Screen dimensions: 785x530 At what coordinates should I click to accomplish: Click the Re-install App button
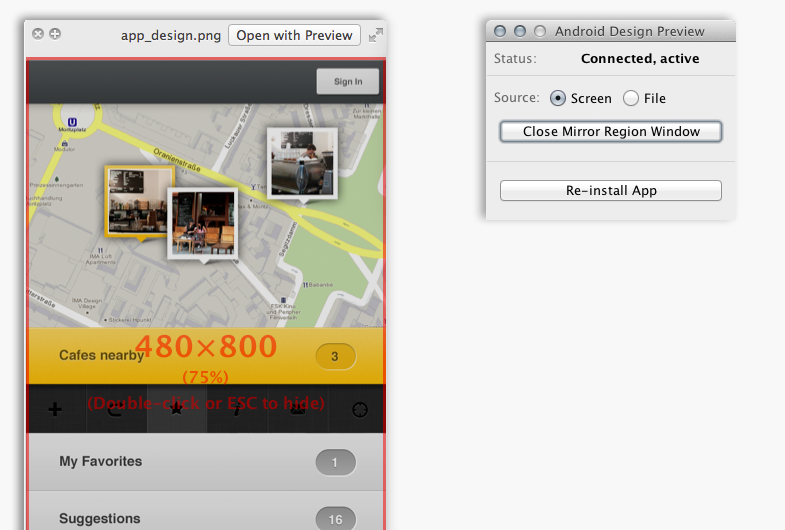pos(610,190)
